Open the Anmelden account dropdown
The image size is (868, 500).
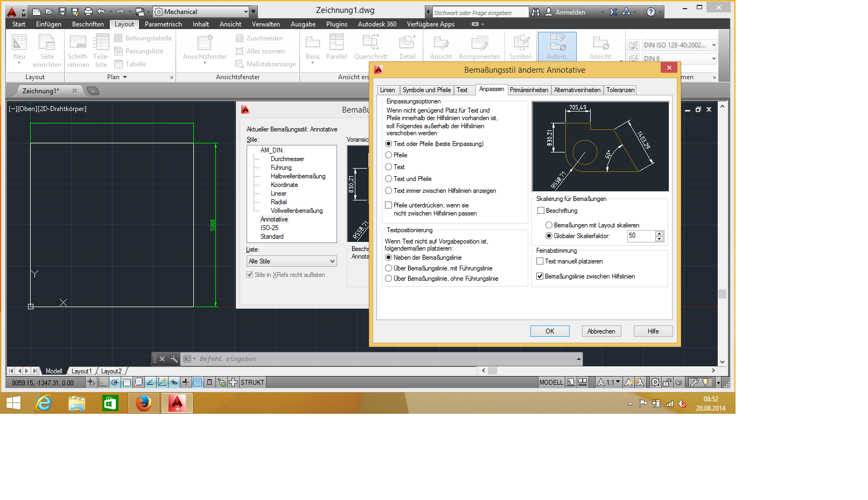tap(603, 12)
